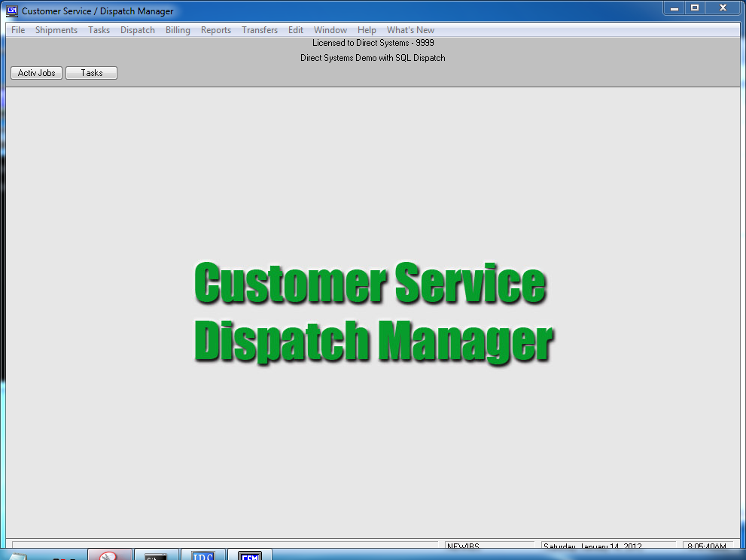Open the Dispatch menu
Screen dimensions: 746x560
pos(138,30)
